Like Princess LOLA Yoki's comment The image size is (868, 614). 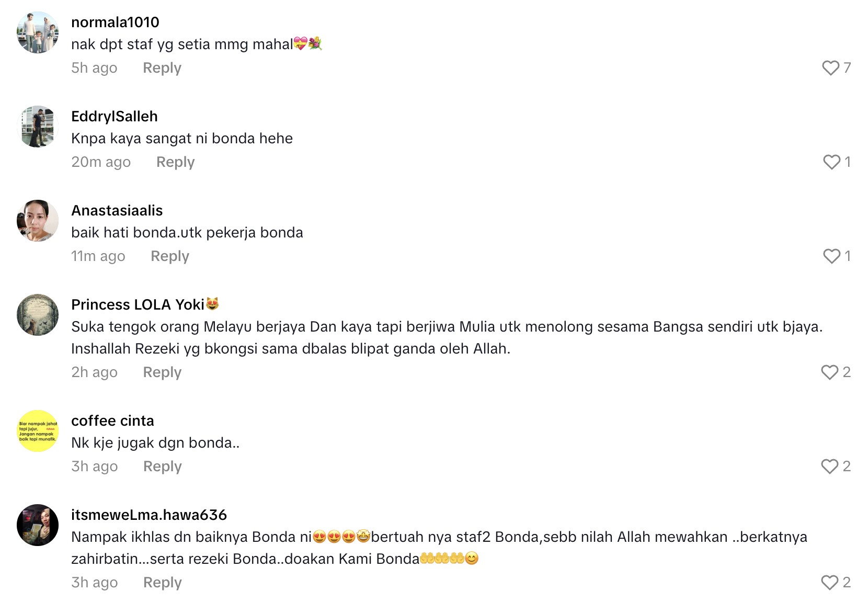point(830,372)
